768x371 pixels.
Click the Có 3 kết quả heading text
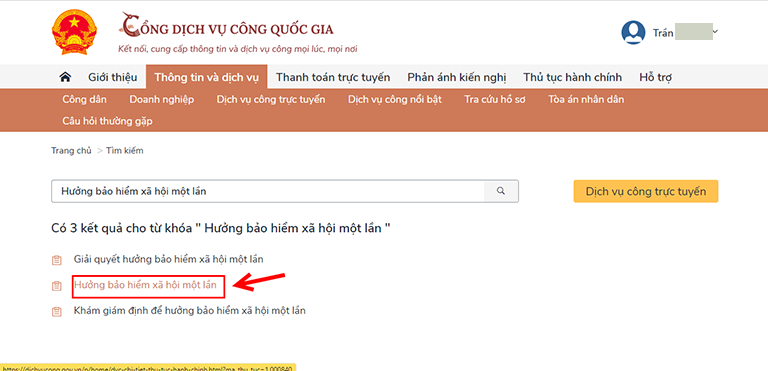click(221, 228)
